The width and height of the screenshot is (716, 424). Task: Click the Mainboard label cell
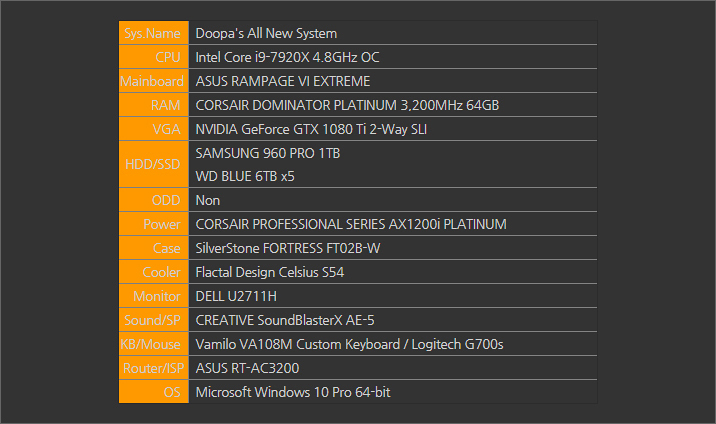click(x=153, y=81)
